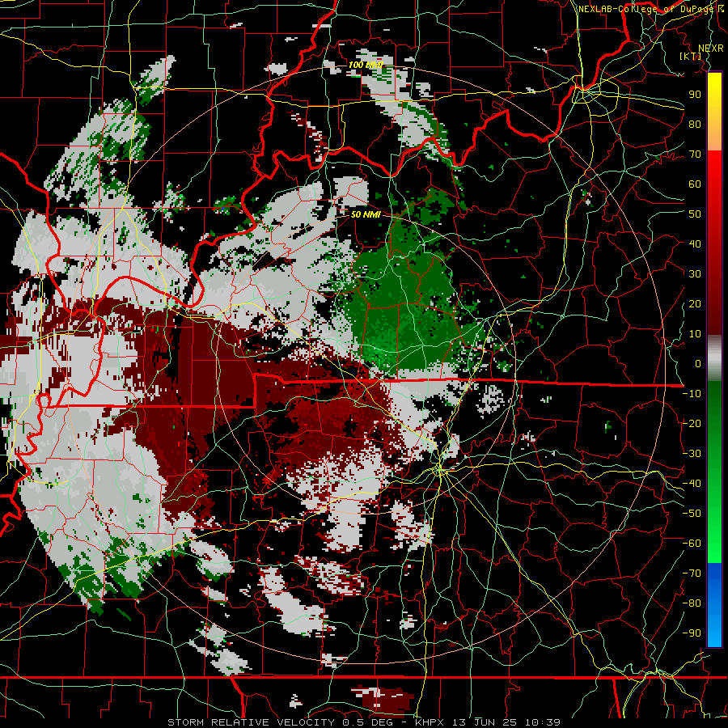Click the 40 value on the velocity scale
The image size is (728, 728).
695,243
